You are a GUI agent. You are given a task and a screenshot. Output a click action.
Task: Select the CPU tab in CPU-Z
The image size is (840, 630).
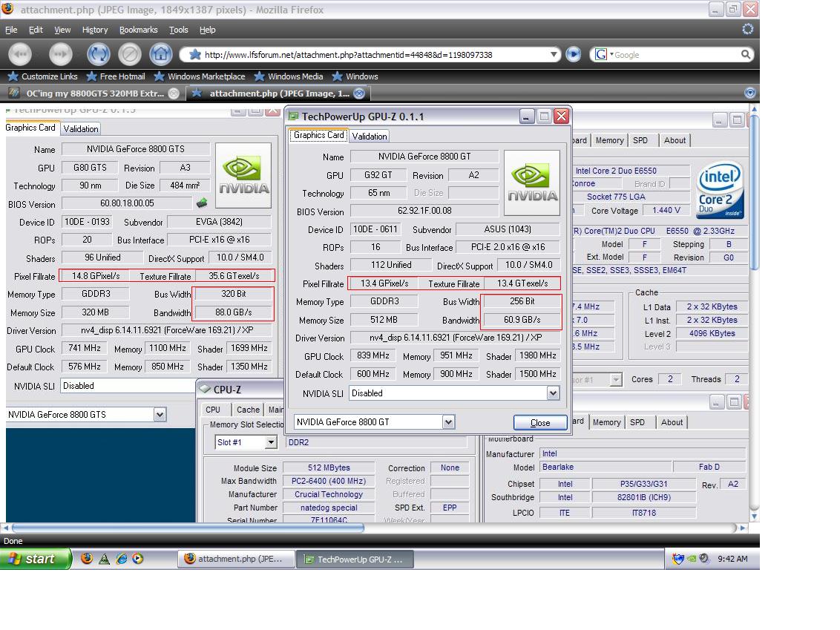213,410
